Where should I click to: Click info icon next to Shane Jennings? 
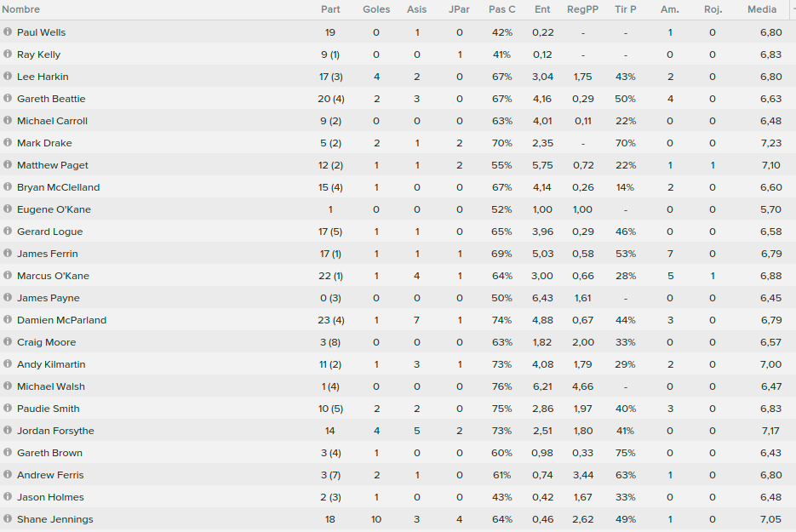point(8,518)
